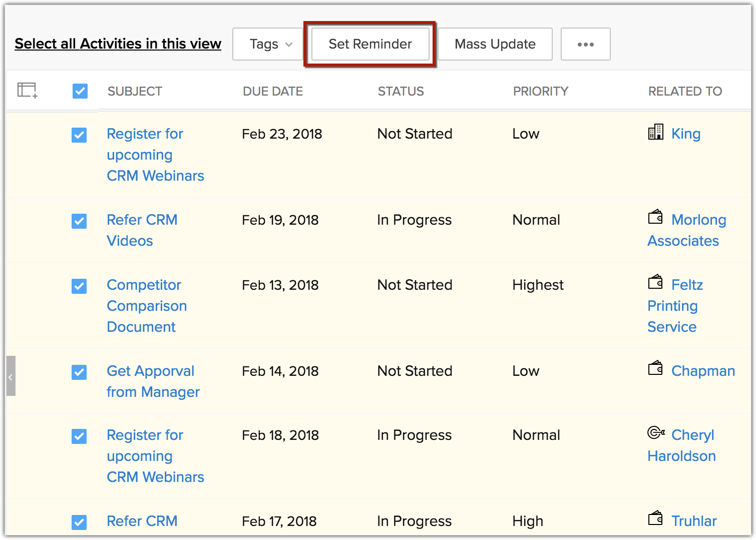Viewport: 756px width, 540px height.
Task: Expand the Tags dropdown
Action: pos(270,44)
